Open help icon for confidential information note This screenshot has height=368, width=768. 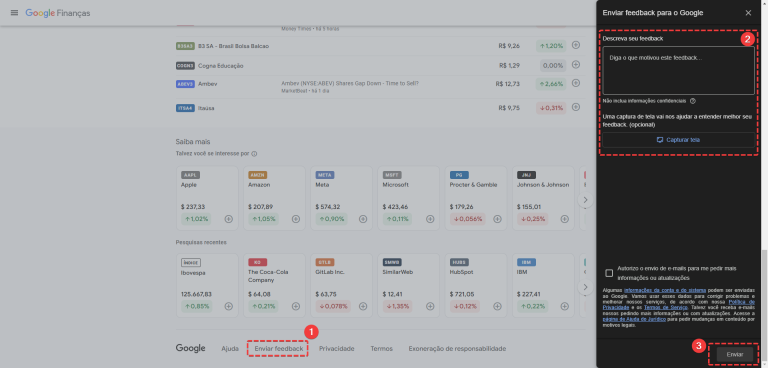click(693, 101)
